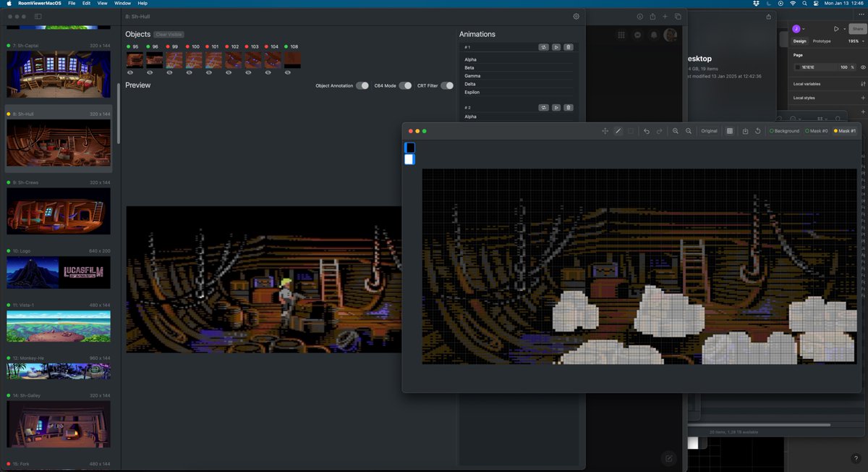Open the View menu

pyautogui.click(x=103, y=4)
